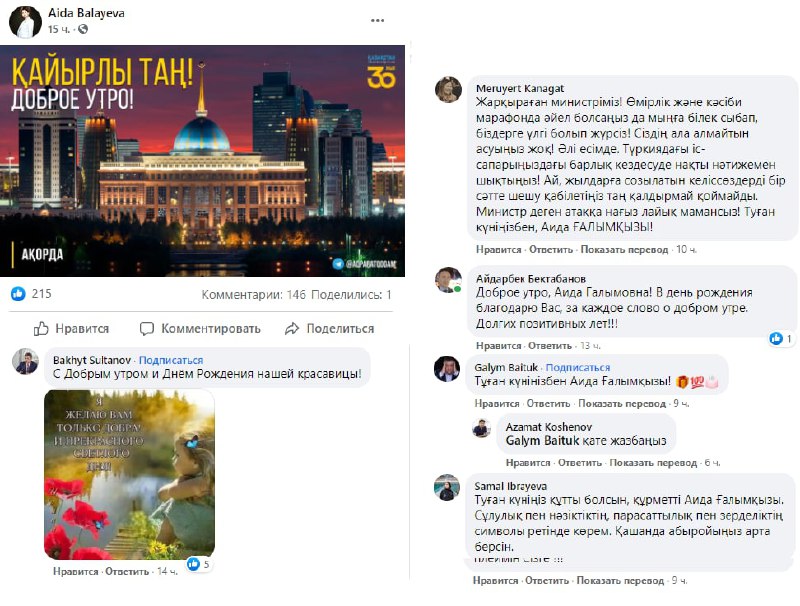Click the globe public visibility icon

[x=83, y=29]
